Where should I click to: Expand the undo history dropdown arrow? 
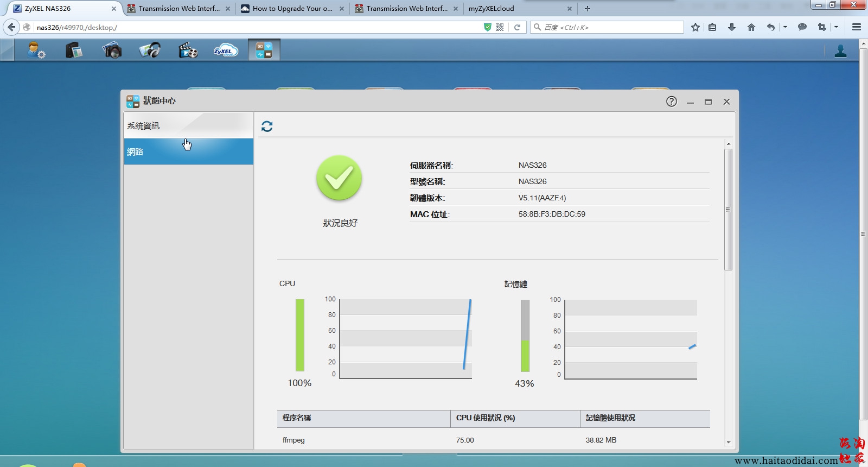click(x=785, y=27)
